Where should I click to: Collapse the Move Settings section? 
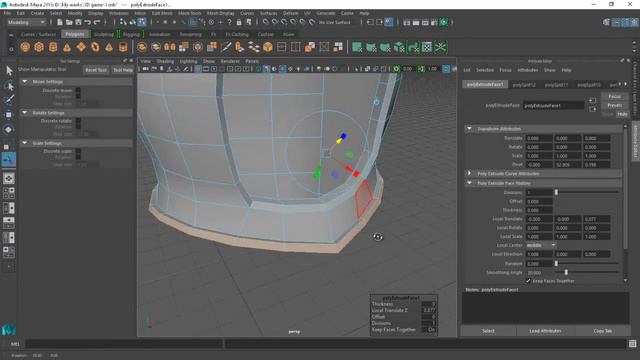click(24, 82)
